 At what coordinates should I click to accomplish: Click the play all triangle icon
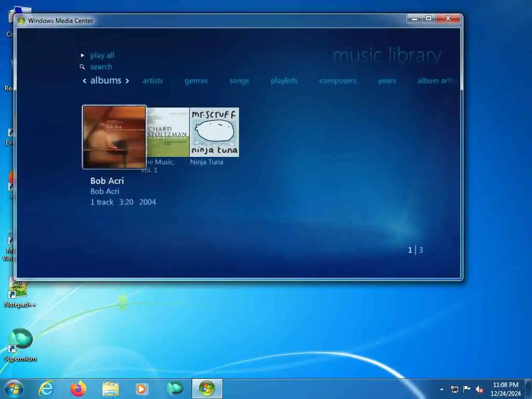click(x=83, y=55)
